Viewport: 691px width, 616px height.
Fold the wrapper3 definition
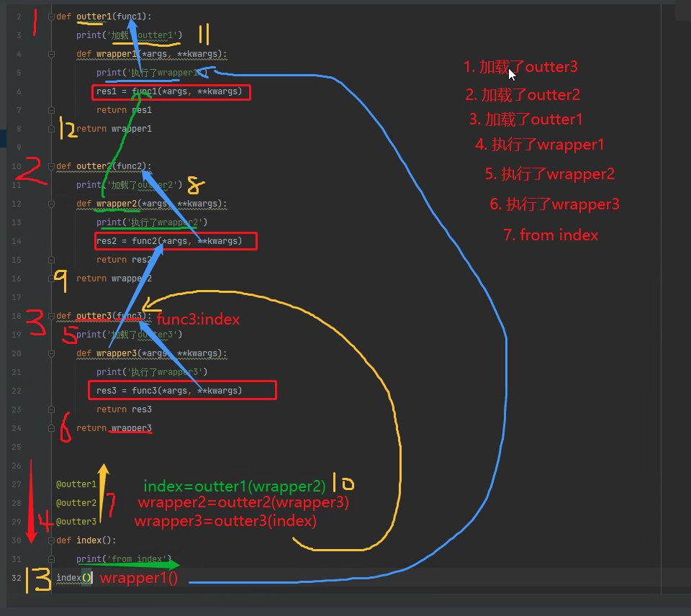coord(51,353)
